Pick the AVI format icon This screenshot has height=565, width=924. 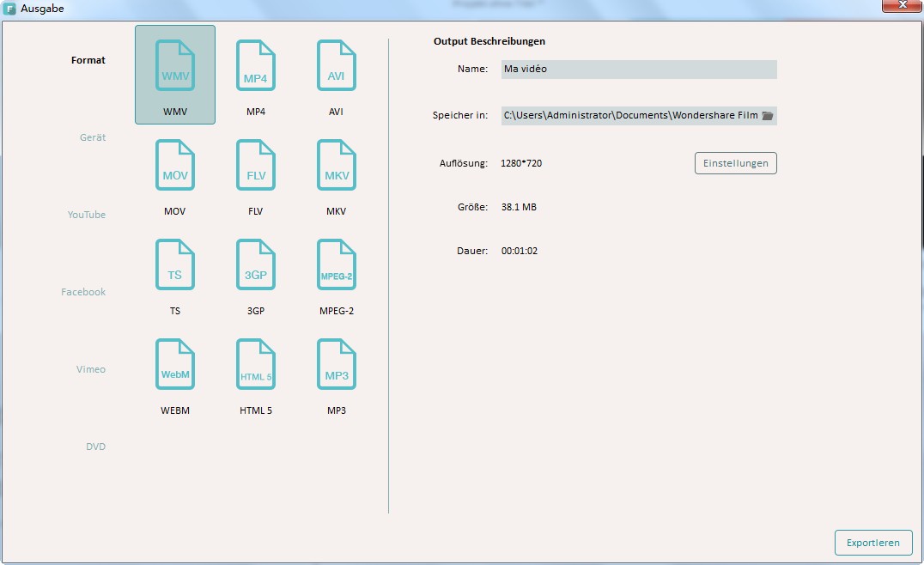pyautogui.click(x=337, y=65)
